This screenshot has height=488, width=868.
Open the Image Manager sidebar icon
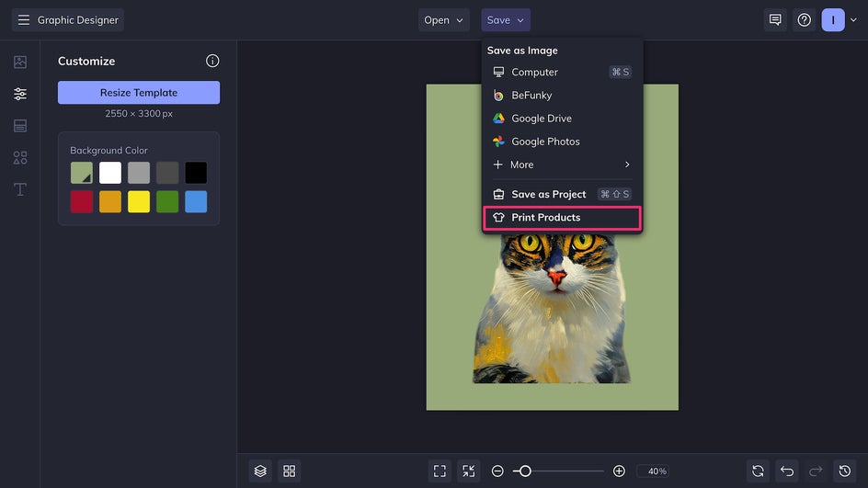click(x=20, y=62)
